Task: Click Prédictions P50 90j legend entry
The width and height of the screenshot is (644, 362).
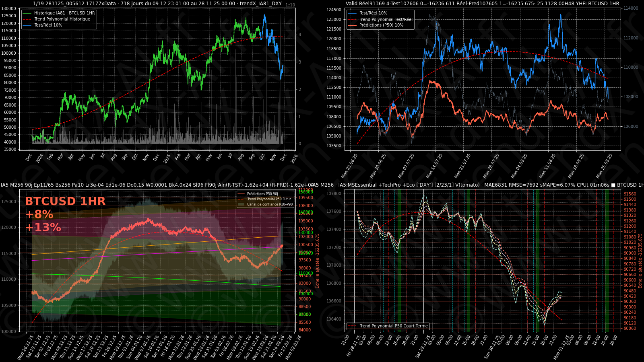Action: tap(262, 194)
